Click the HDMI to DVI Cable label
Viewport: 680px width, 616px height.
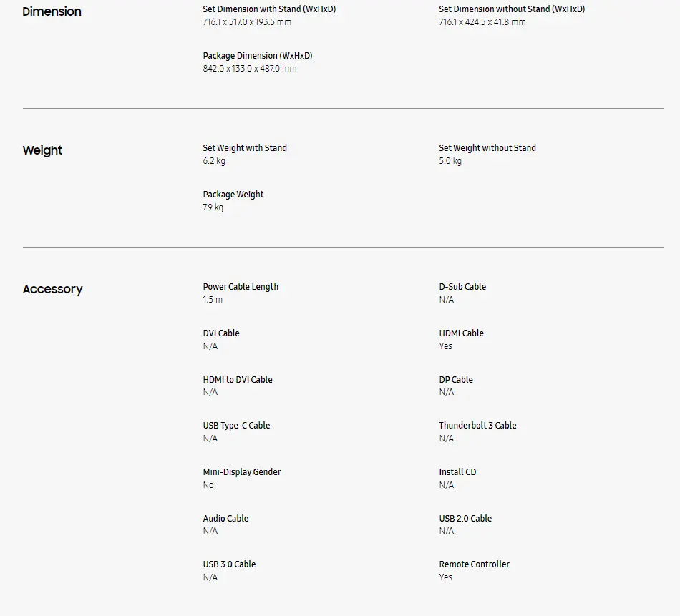pyautogui.click(x=237, y=380)
